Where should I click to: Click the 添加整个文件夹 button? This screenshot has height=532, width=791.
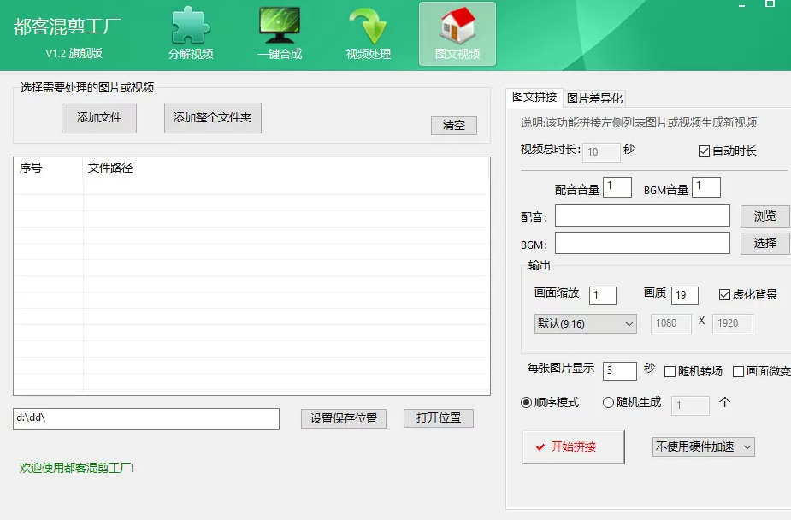pyautogui.click(x=212, y=118)
